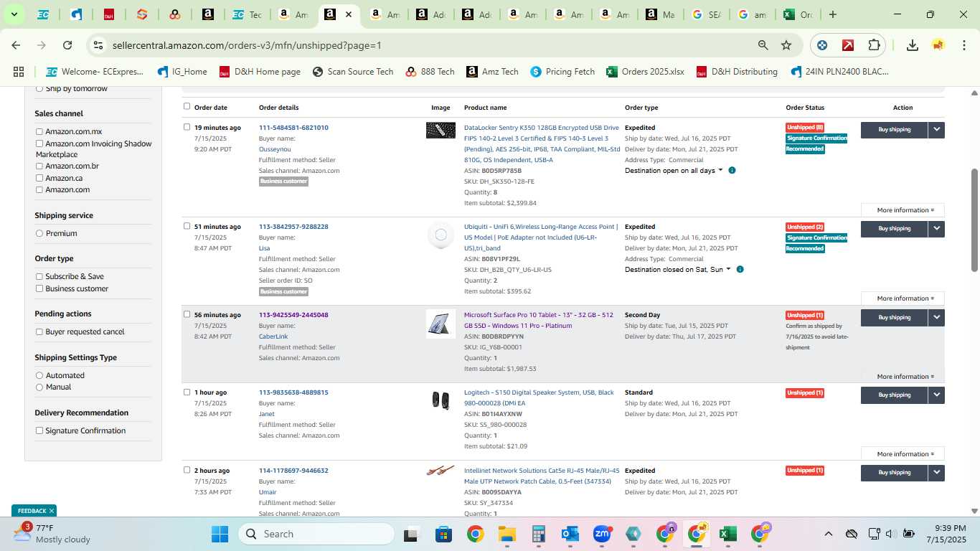
Task: Open the browser downloads icon
Action: (913, 45)
